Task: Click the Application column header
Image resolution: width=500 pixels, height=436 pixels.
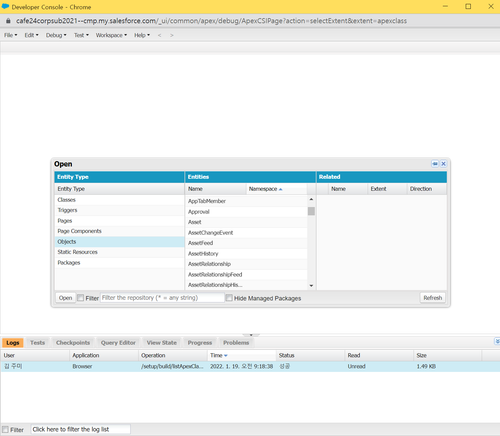Action: pos(104,356)
